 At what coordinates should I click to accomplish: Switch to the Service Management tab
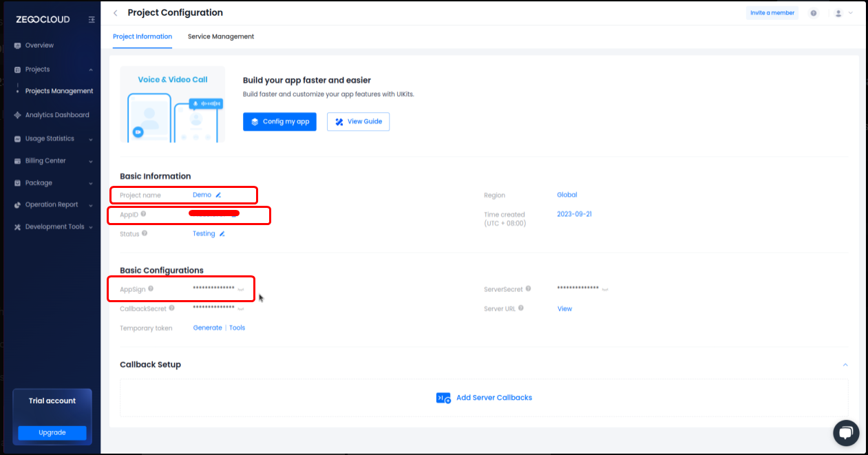pyautogui.click(x=221, y=36)
